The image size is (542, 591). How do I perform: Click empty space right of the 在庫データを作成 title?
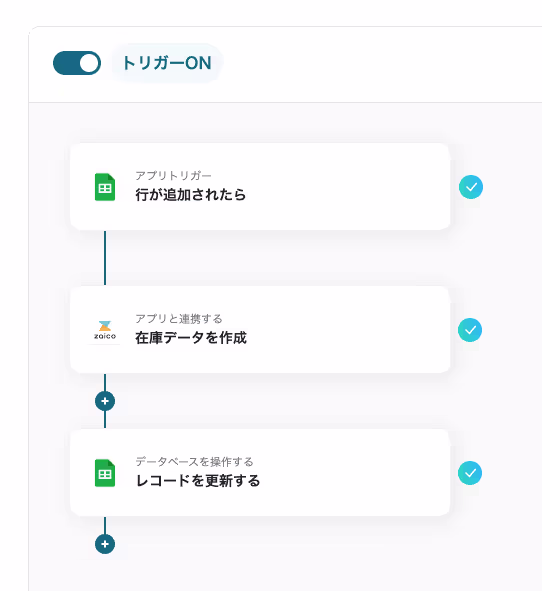coord(347,338)
